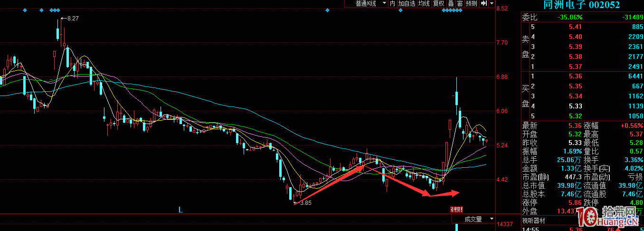Toggle the 预测 forecast option
Screen dimensions: 644x231
pyautogui.click(x=472, y=3)
